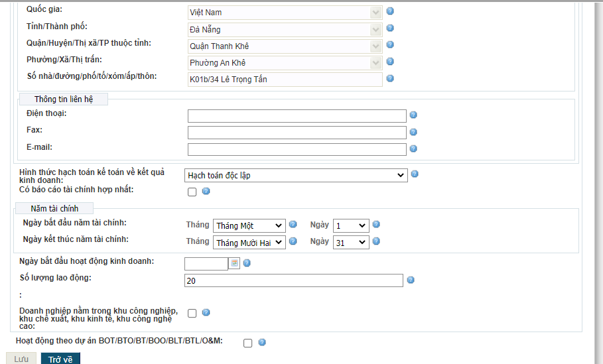Image resolution: width=603 pixels, height=364 pixels.
Task: Click help icon next to Số lượng lao động
Action: 411,280
